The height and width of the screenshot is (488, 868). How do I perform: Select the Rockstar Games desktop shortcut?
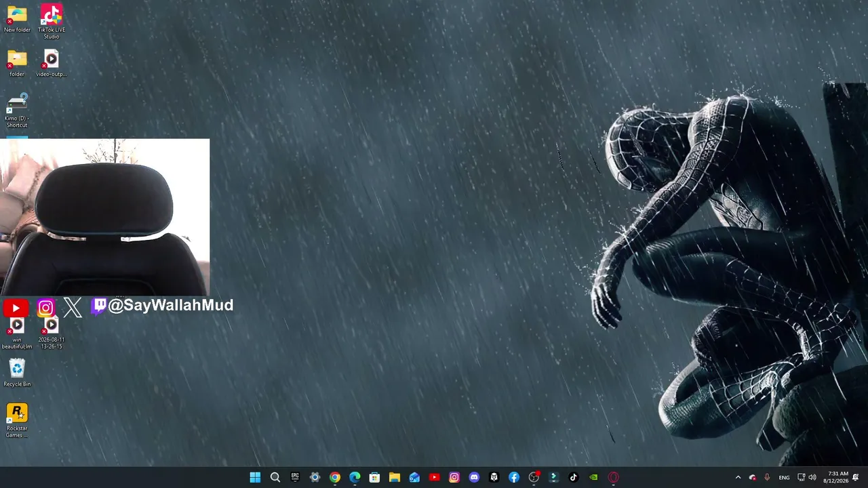pyautogui.click(x=17, y=421)
